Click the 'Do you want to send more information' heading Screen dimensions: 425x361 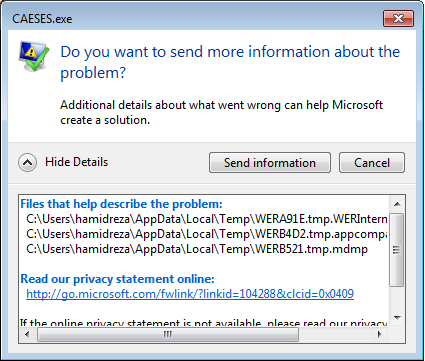(x=230, y=62)
